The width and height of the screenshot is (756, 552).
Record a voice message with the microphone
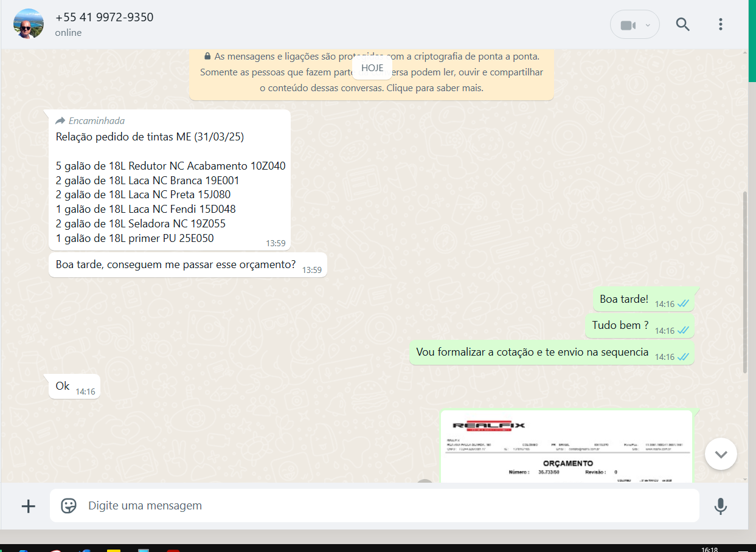pyautogui.click(x=721, y=506)
